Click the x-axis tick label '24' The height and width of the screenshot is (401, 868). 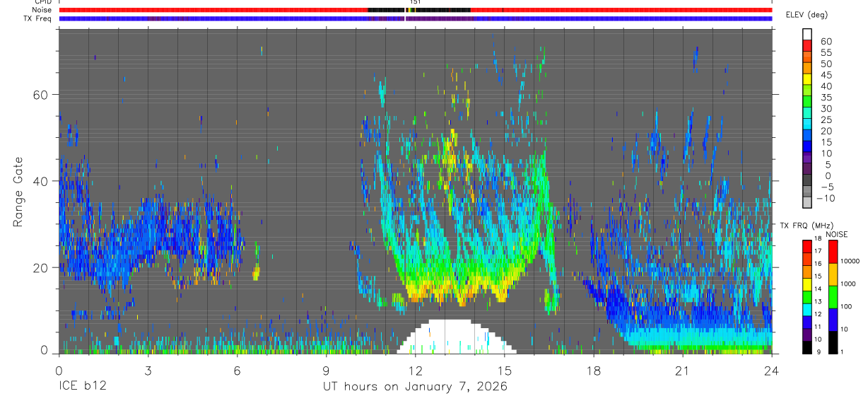(772, 370)
